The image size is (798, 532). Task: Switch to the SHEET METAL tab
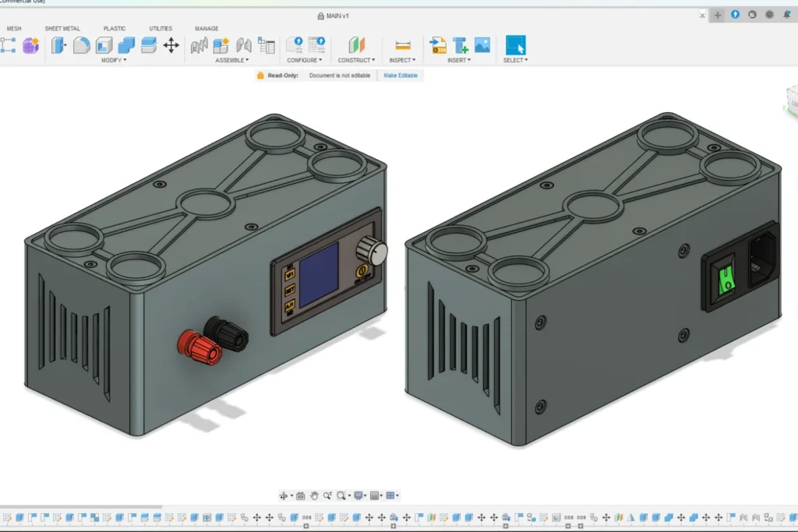pyautogui.click(x=62, y=29)
